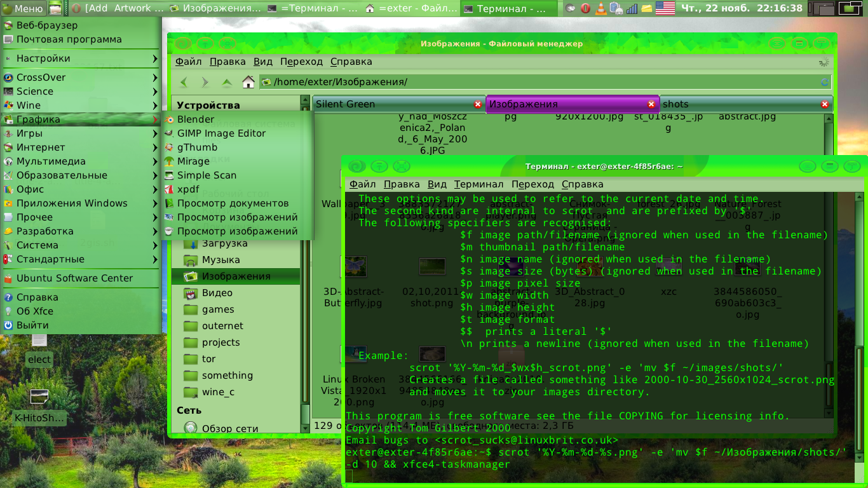Launch Ubuntu Software Center from menu

pyautogui.click(x=81, y=278)
